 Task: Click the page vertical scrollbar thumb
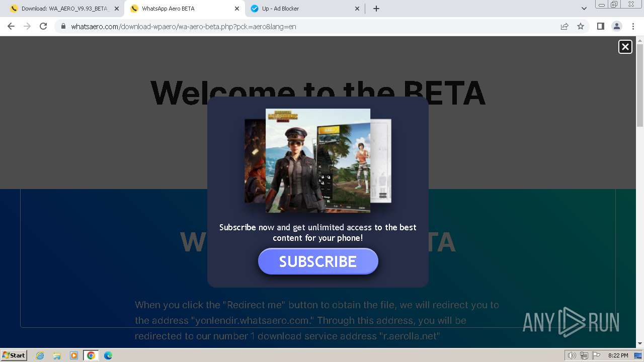(640, 85)
